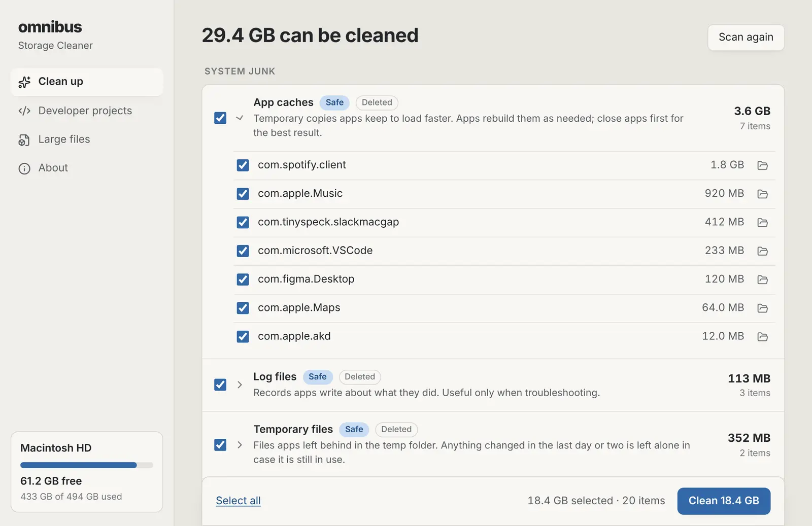This screenshot has width=812, height=526.
Task: Click the Deleted badge on Log files
Action: pyautogui.click(x=360, y=377)
